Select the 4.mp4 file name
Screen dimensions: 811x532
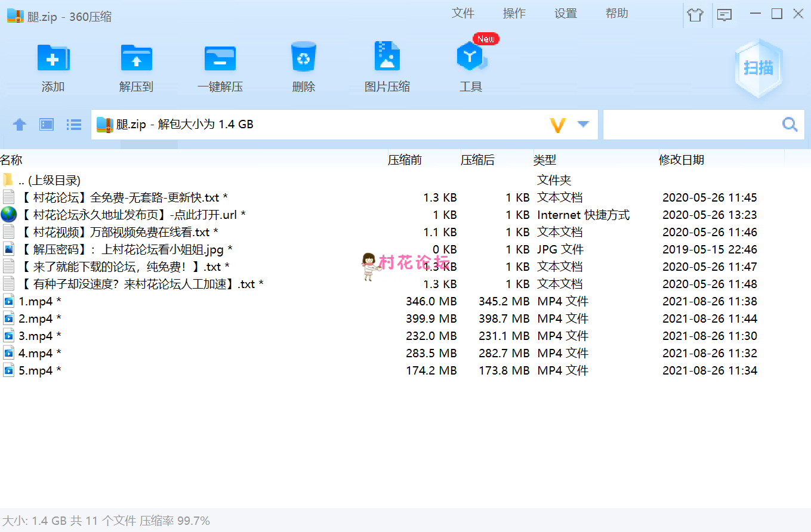coord(40,353)
